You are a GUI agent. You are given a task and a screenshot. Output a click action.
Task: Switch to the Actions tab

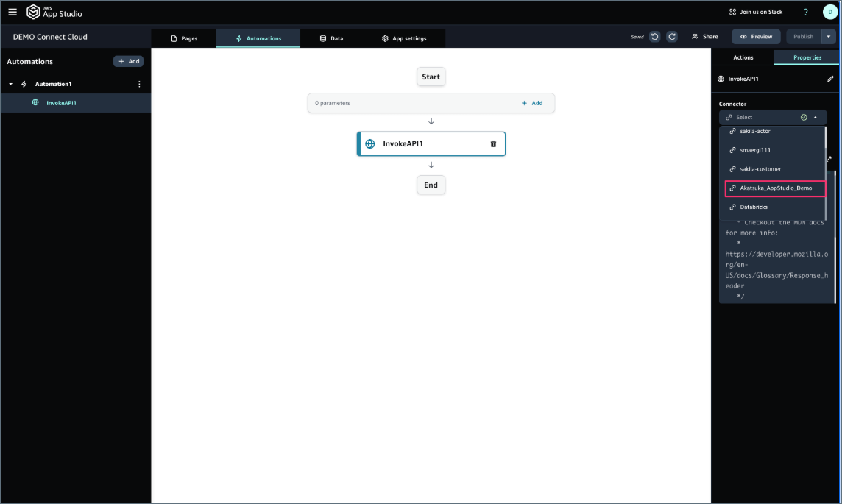click(743, 57)
